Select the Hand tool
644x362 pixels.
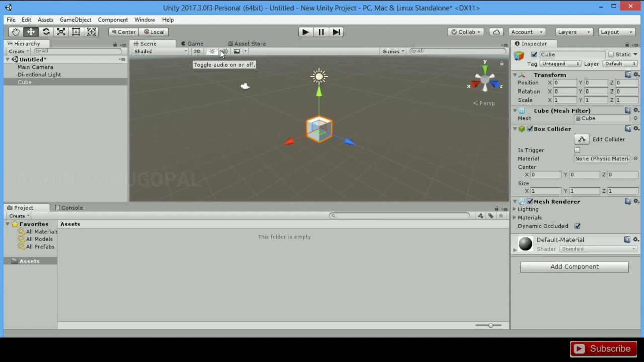coord(16,32)
